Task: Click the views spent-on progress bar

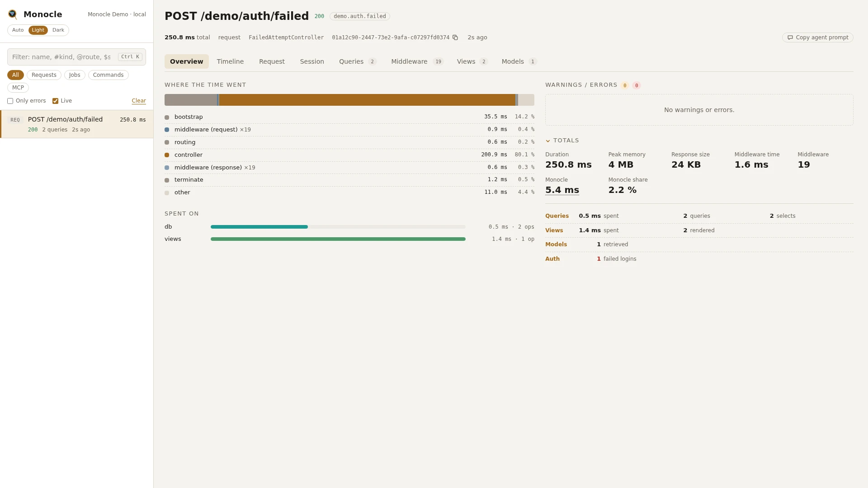Action: pyautogui.click(x=338, y=239)
